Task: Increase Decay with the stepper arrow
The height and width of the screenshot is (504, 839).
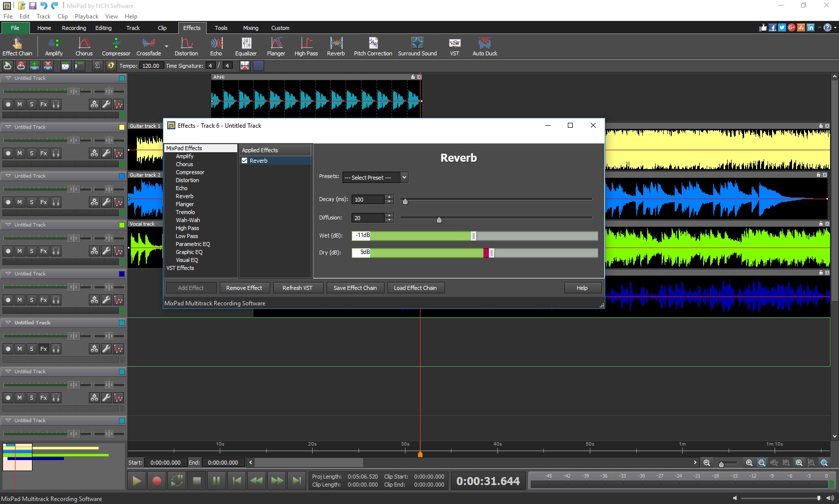Action: [389, 197]
